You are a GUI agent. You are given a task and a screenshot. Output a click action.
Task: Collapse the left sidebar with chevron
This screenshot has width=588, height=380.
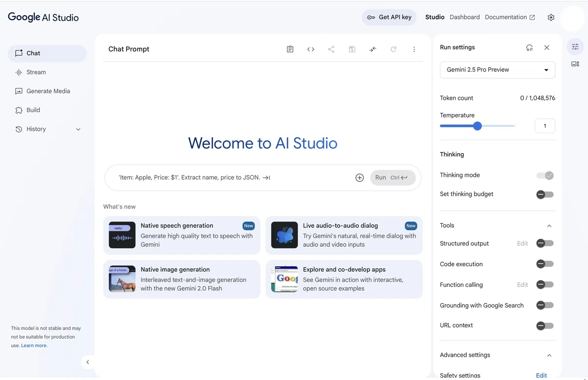[88, 362]
